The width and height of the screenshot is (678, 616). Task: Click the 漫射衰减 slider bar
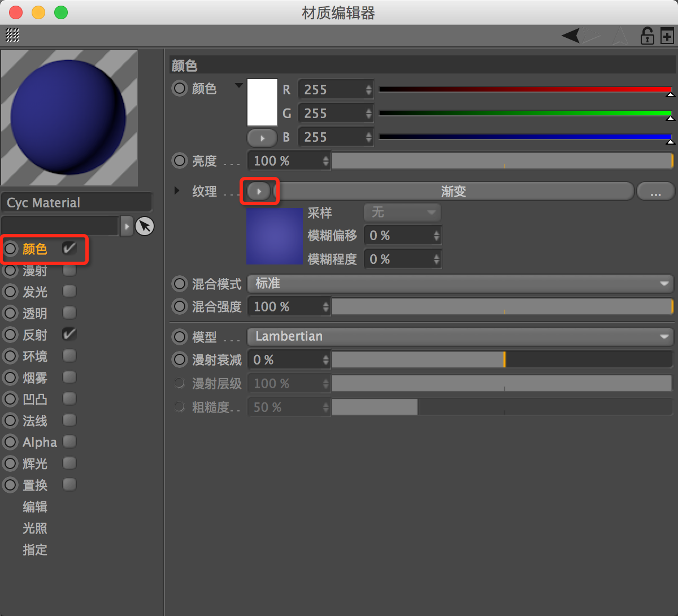click(502, 359)
